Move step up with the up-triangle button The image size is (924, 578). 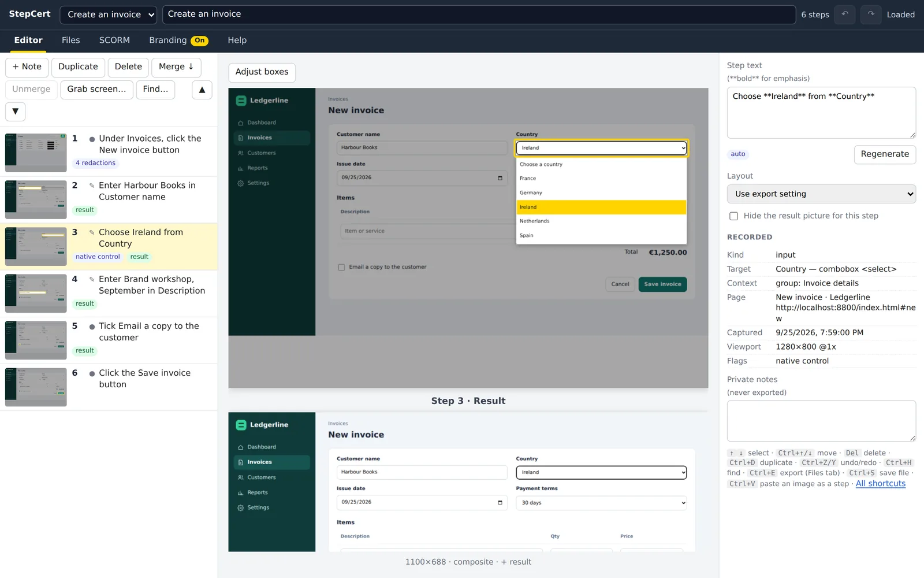point(202,90)
